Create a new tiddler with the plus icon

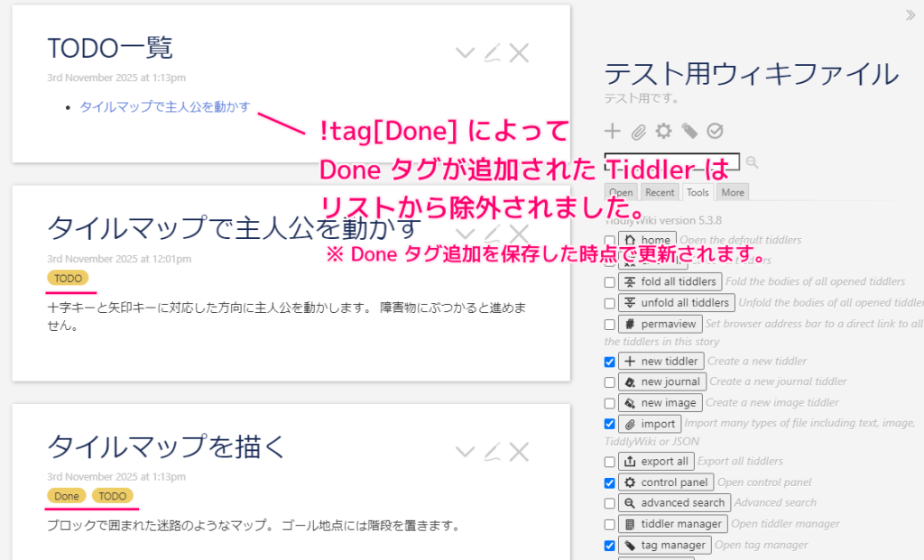coord(612,131)
